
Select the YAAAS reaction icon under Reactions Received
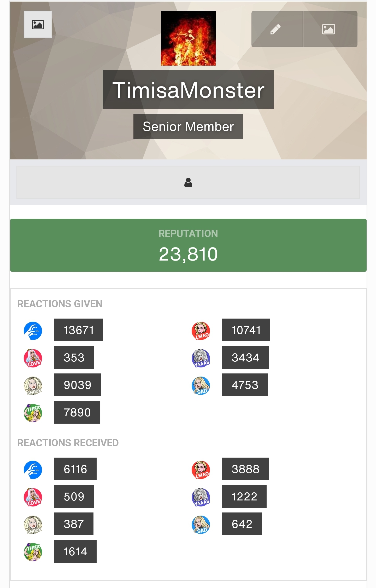coord(201,497)
